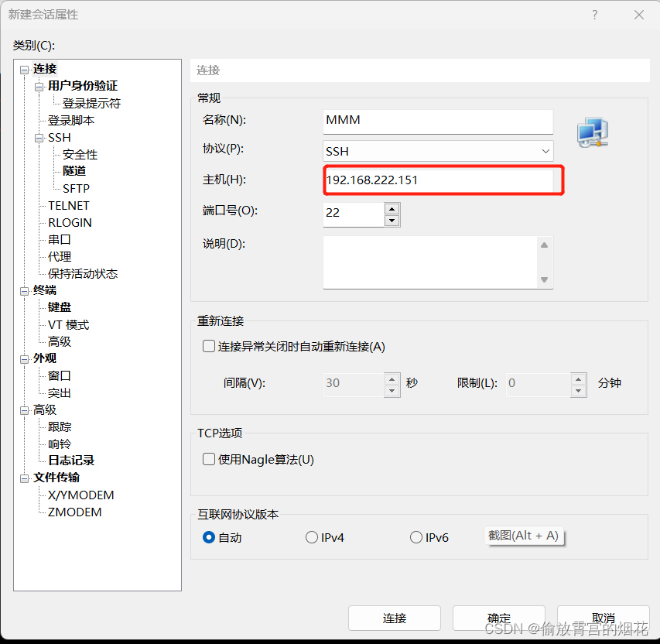This screenshot has width=660, height=644.
Task: Select ZMODEM tree item
Action: (x=74, y=512)
